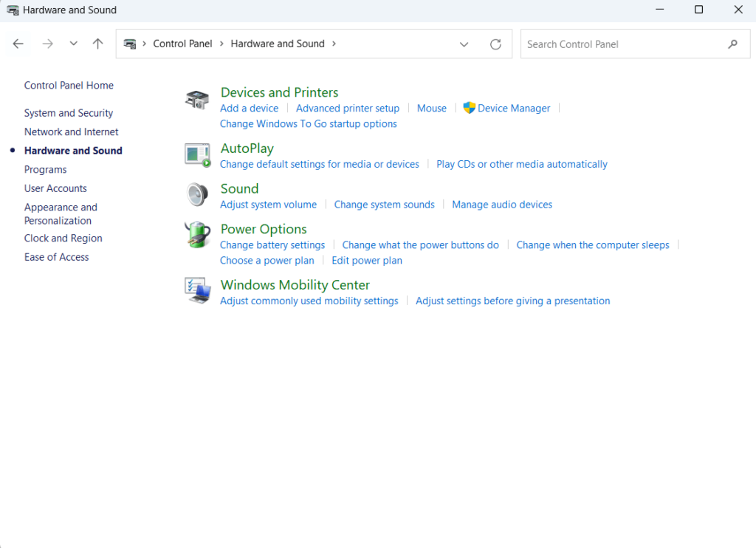The image size is (756, 548).
Task: Click the Sound speaker icon
Action: (197, 195)
